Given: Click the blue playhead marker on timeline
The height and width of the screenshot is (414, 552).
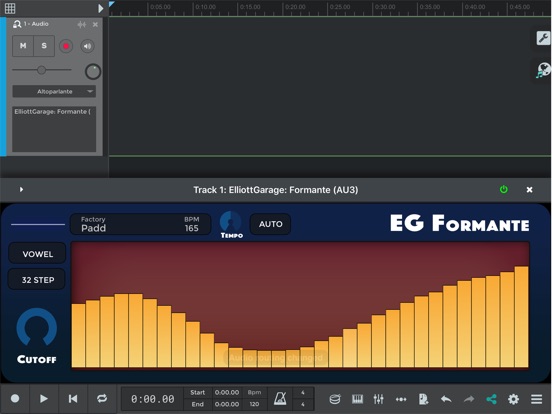Looking at the screenshot, I should 112,4.
